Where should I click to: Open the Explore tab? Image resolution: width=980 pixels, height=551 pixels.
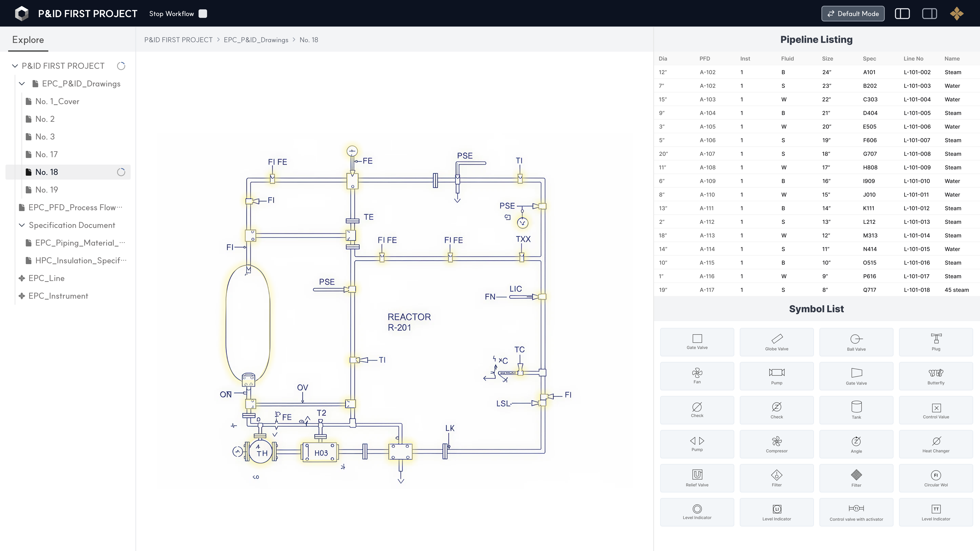[x=28, y=40]
